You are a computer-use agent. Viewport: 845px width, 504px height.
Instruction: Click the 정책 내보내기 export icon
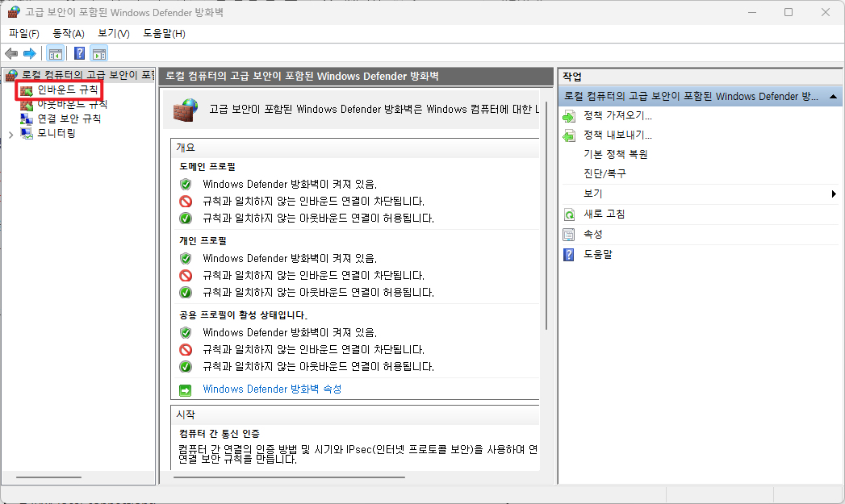569,135
